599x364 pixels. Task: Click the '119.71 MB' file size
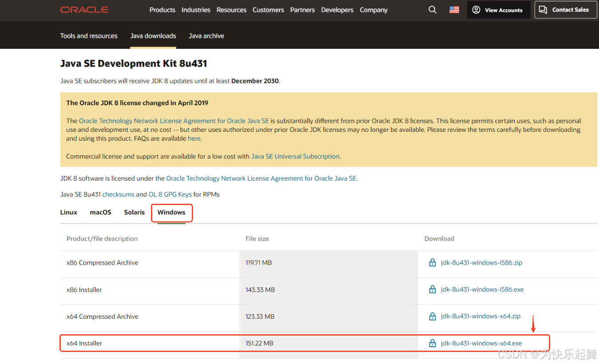(258, 263)
